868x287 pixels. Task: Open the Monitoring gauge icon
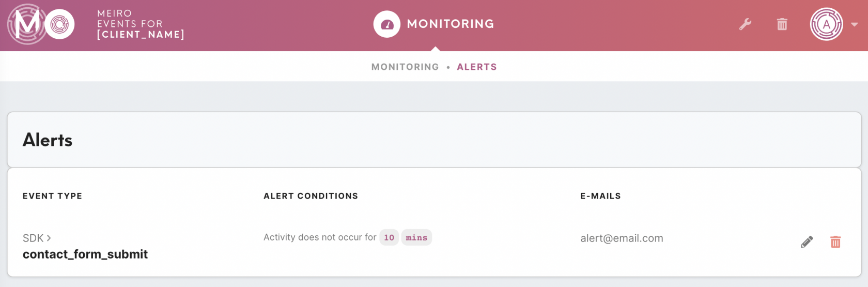[x=387, y=24]
